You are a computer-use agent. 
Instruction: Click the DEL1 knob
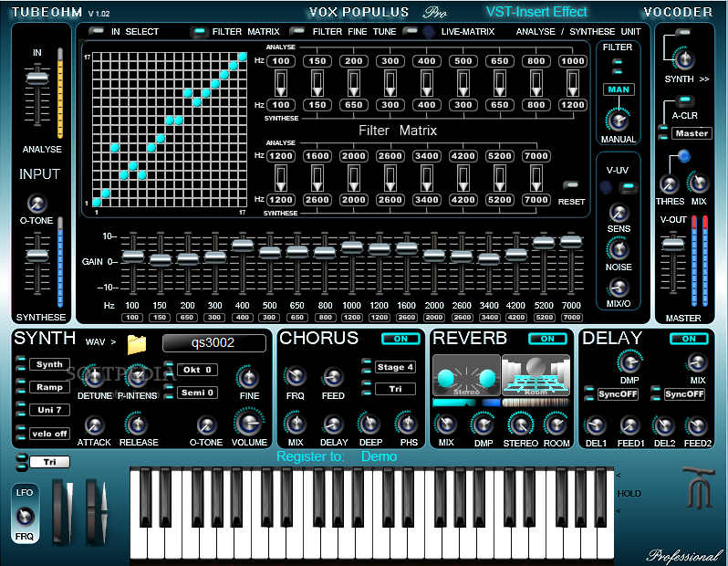(595, 425)
